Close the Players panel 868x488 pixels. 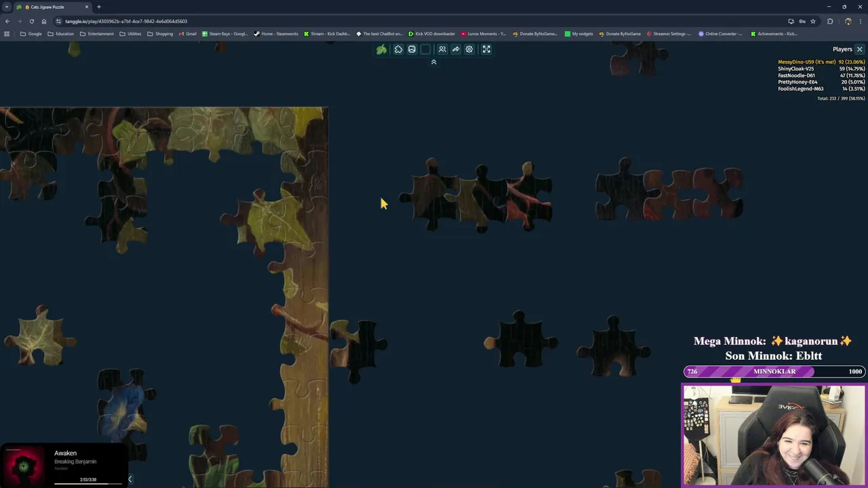859,49
